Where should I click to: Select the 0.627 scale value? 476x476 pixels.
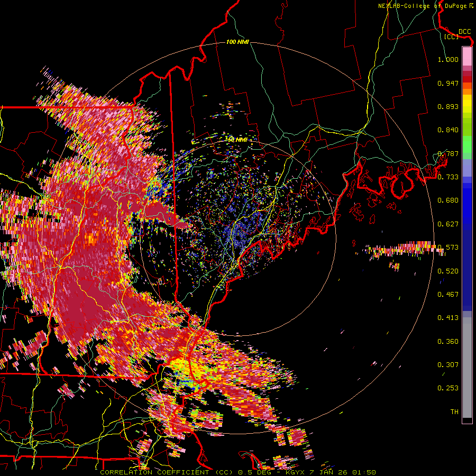(x=448, y=224)
